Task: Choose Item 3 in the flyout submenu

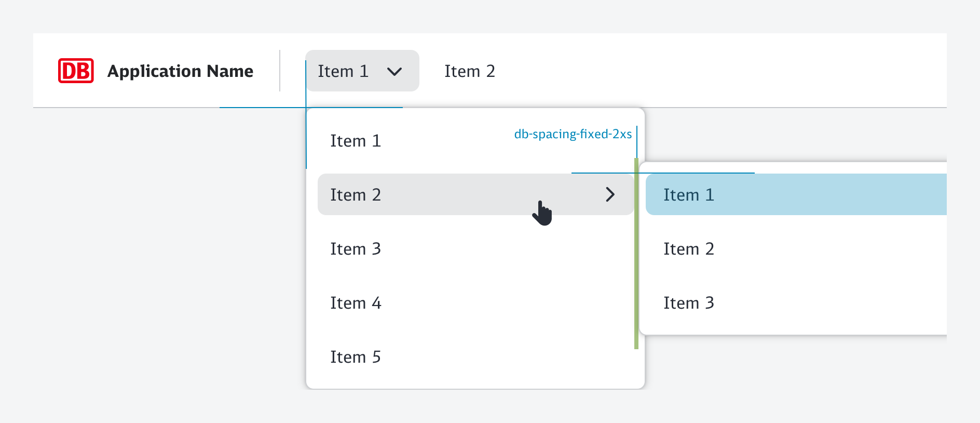Action: [x=689, y=303]
